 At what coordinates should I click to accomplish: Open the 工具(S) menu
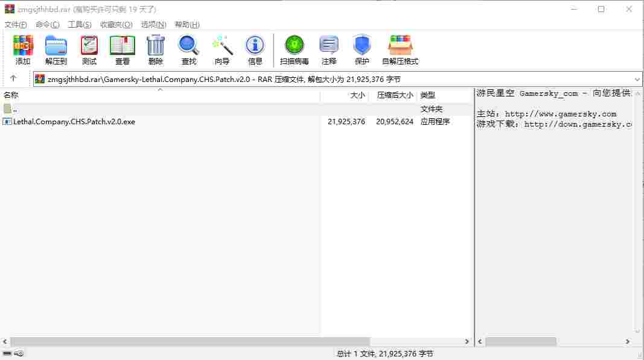(80, 25)
